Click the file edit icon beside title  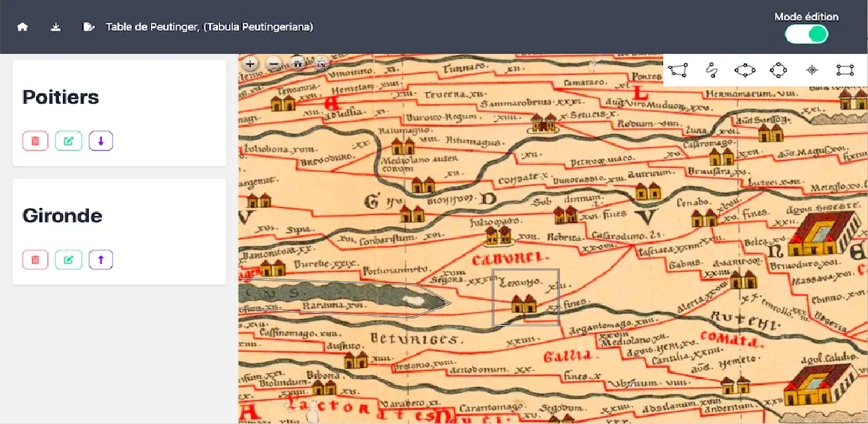coord(88,27)
